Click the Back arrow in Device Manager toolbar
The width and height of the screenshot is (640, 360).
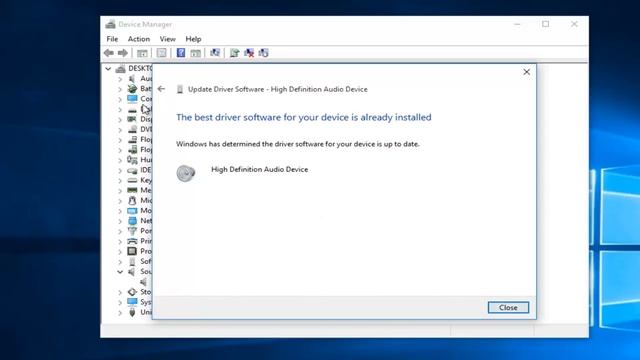tap(109, 53)
